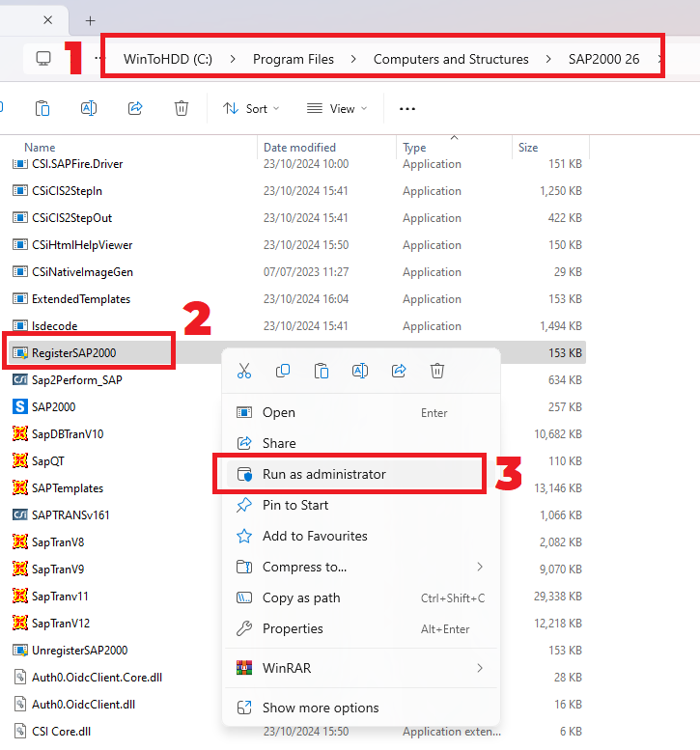Click the Copy icon in context menu
The image size is (700, 750).
click(x=283, y=371)
